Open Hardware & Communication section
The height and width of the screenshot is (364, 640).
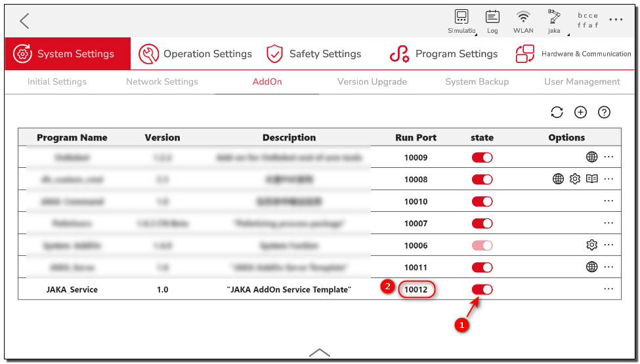tap(574, 54)
